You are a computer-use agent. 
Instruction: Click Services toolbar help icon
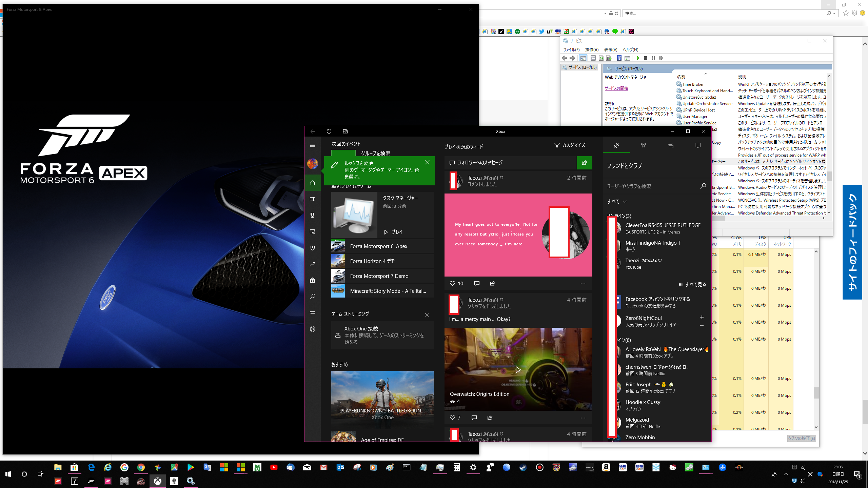[619, 58]
